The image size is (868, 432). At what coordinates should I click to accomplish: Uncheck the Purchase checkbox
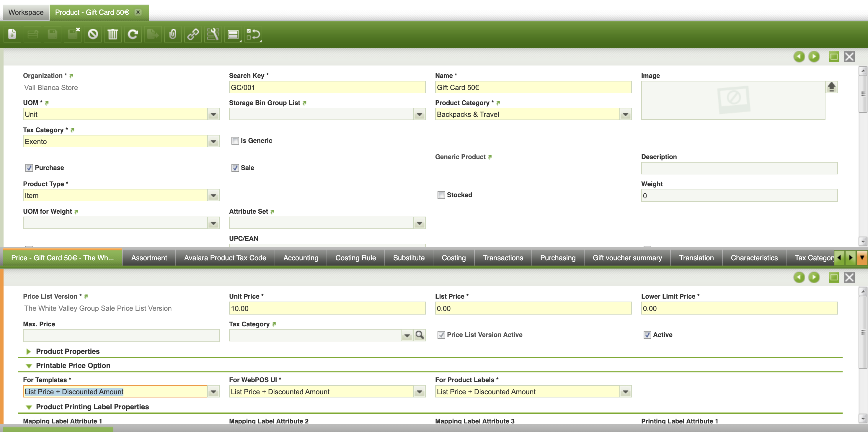coord(29,168)
